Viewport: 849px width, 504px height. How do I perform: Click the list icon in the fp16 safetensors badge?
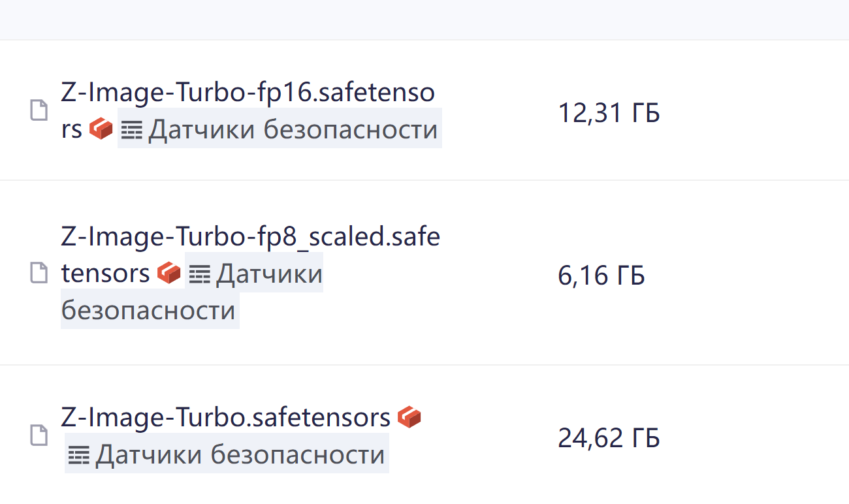pos(132,131)
